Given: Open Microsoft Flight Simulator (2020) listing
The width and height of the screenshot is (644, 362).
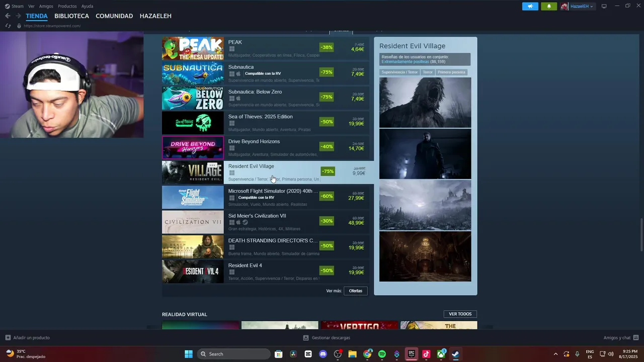Looking at the screenshot, I should (x=266, y=197).
